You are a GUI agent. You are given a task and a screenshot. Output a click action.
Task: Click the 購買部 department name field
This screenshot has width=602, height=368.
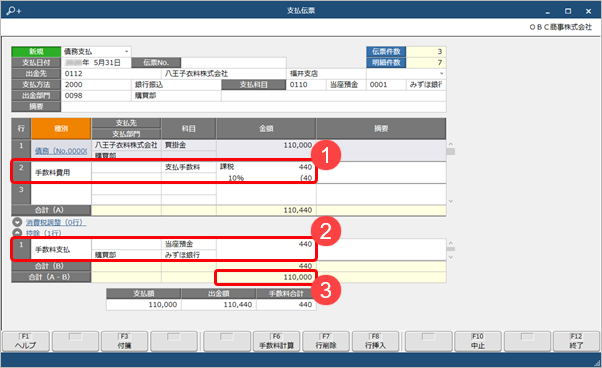pos(176,96)
